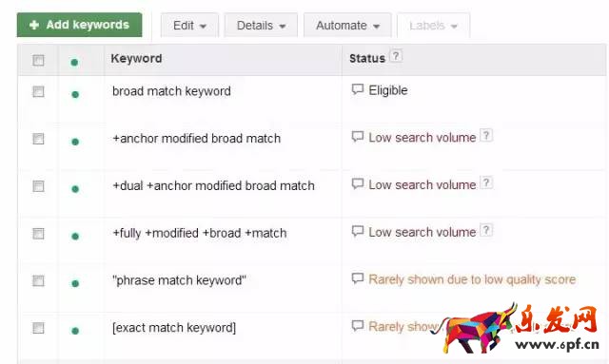Click the '"phrase match keyword"' keyword text
The image size is (609, 364).
(179, 280)
